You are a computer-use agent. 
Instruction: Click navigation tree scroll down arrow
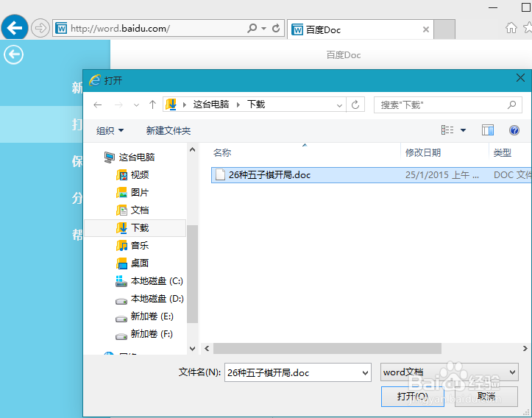point(192,348)
